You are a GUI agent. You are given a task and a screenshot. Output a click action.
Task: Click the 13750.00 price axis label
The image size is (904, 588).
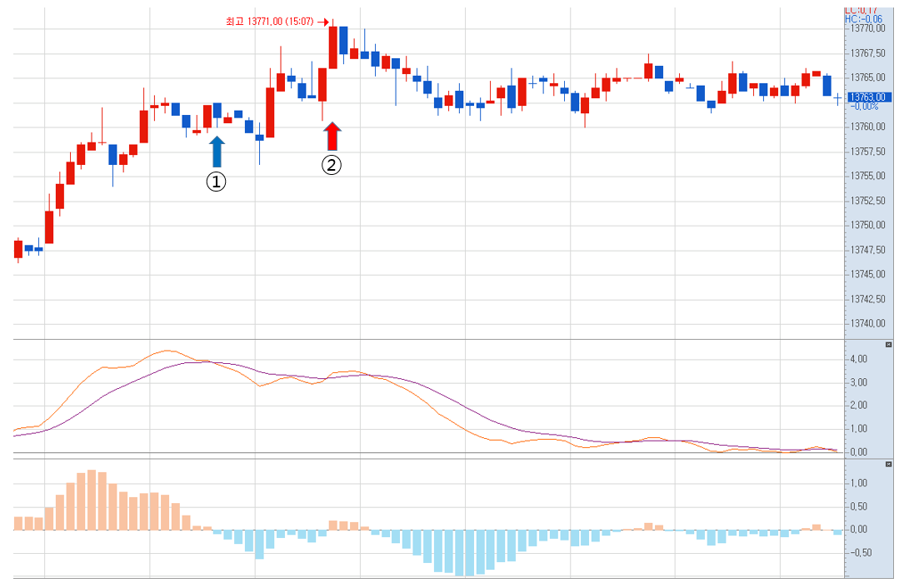[x=867, y=225]
